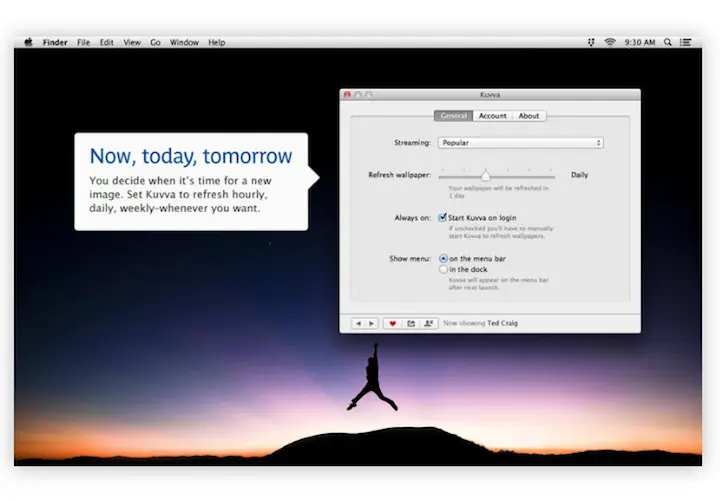Open the Window menu

click(184, 42)
